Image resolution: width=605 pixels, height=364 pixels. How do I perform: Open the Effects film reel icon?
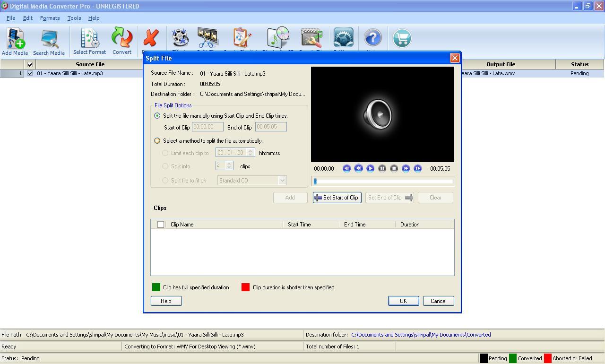(x=180, y=39)
